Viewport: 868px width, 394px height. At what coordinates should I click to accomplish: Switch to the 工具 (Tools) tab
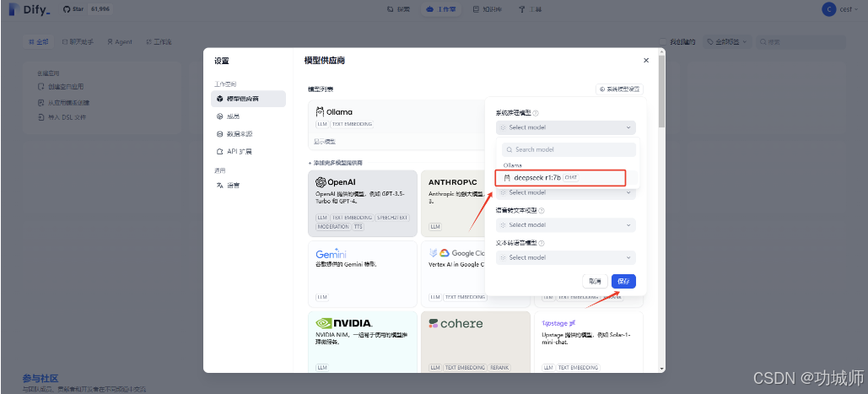(530, 9)
